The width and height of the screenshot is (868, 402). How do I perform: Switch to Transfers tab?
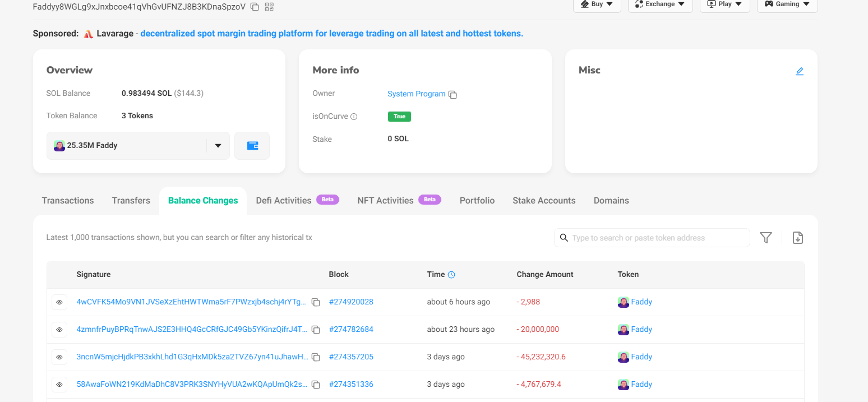click(x=131, y=201)
